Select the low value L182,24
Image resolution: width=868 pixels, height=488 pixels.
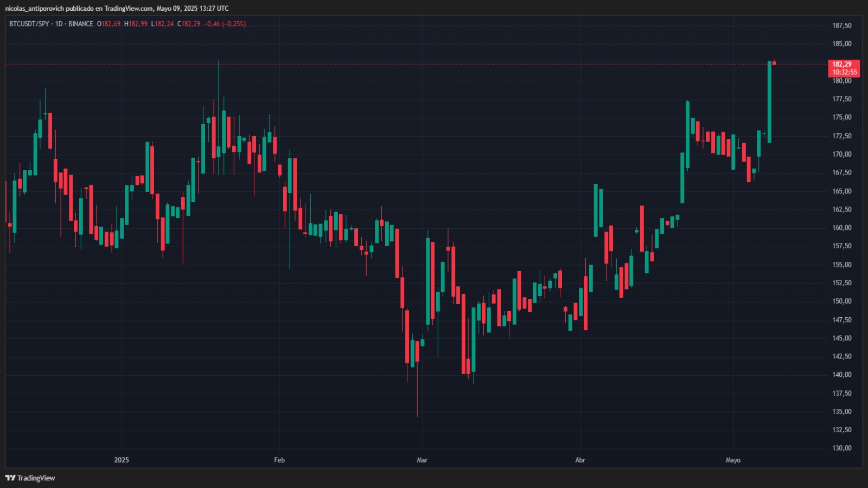pos(162,24)
